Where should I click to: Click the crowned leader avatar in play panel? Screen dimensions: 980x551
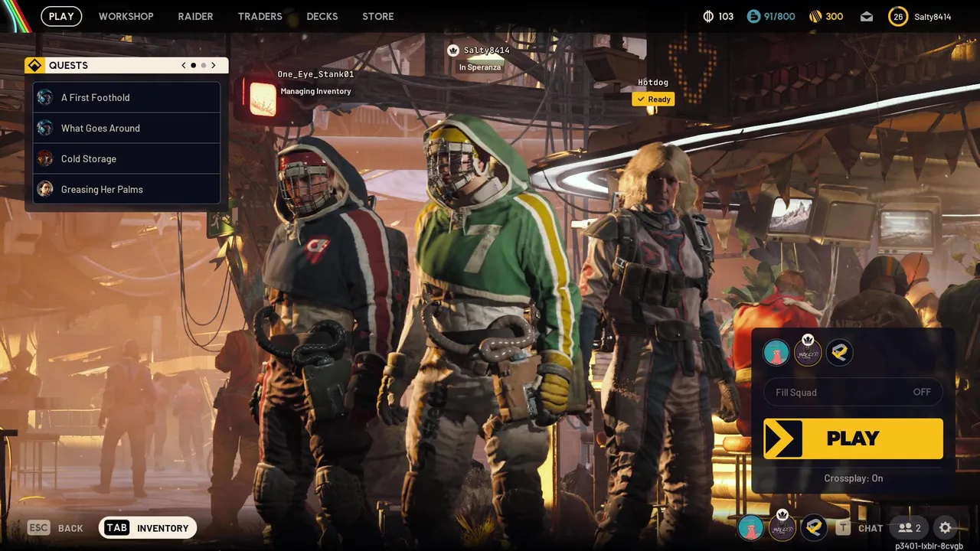click(808, 352)
